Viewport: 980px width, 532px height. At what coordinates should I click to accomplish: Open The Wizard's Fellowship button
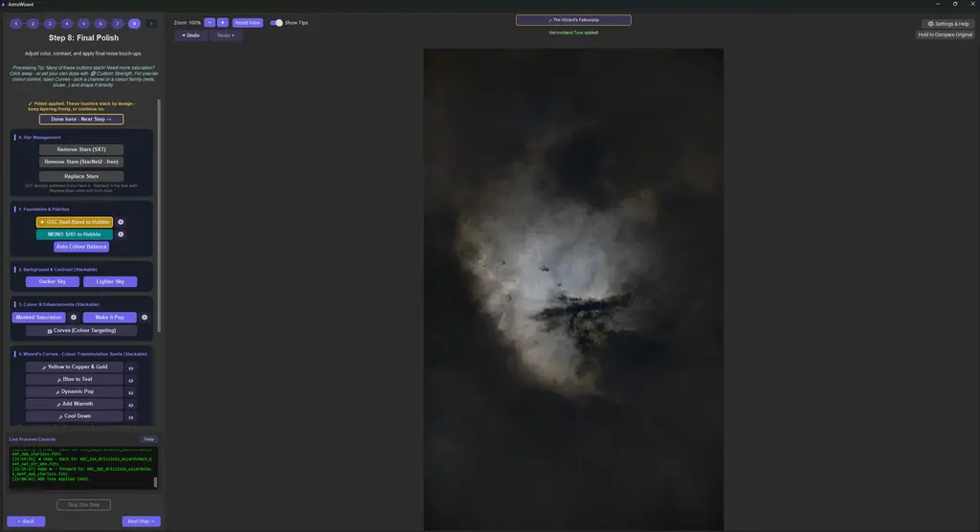click(573, 20)
